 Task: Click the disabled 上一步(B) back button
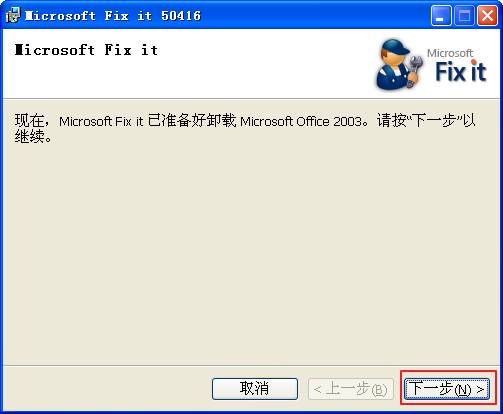351,389
